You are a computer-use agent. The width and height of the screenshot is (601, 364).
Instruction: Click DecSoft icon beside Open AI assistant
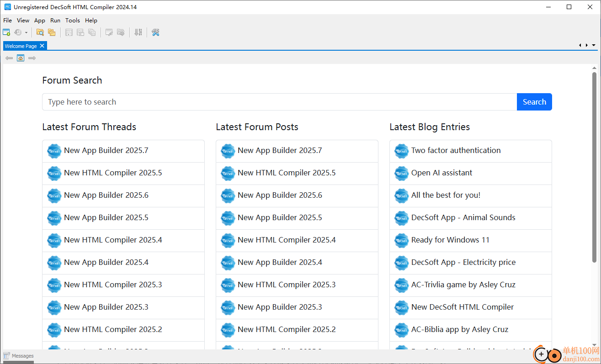(401, 173)
